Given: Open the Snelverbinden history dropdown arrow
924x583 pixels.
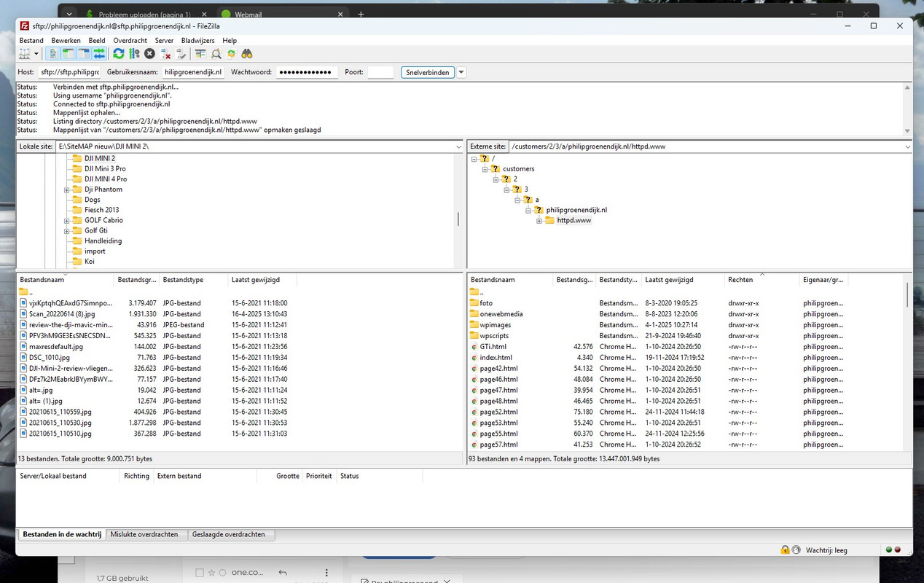Looking at the screenshot, I should tap(461, 72).
